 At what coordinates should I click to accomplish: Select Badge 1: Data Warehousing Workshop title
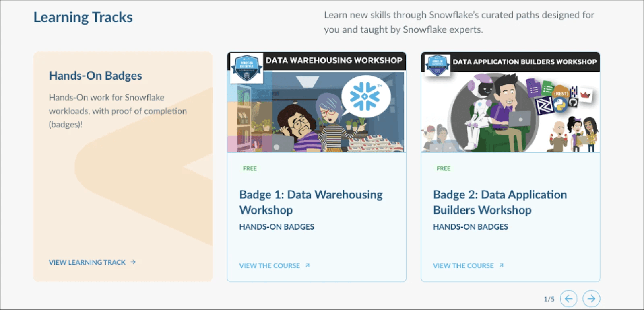tap(311, 202)
